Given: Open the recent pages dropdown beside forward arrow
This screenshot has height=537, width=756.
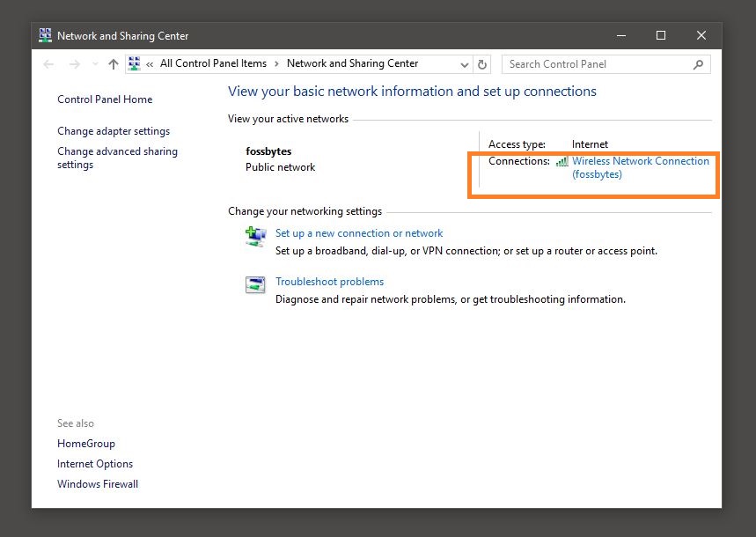Looking at the screenshot, I should (x=93, y=63).
